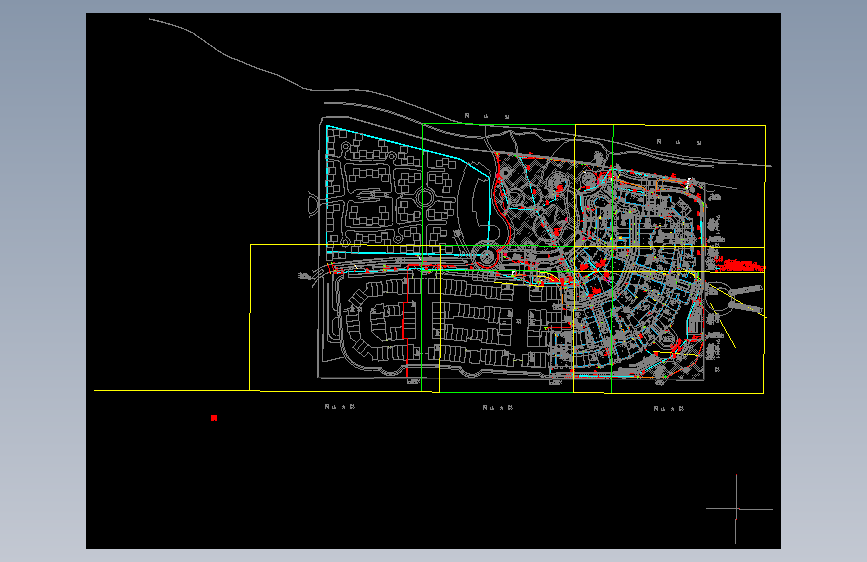Click the crosshair cursor marker on the drawing
Screen dimensions: 867x562
pyautogui.click(x=737, y=509)
